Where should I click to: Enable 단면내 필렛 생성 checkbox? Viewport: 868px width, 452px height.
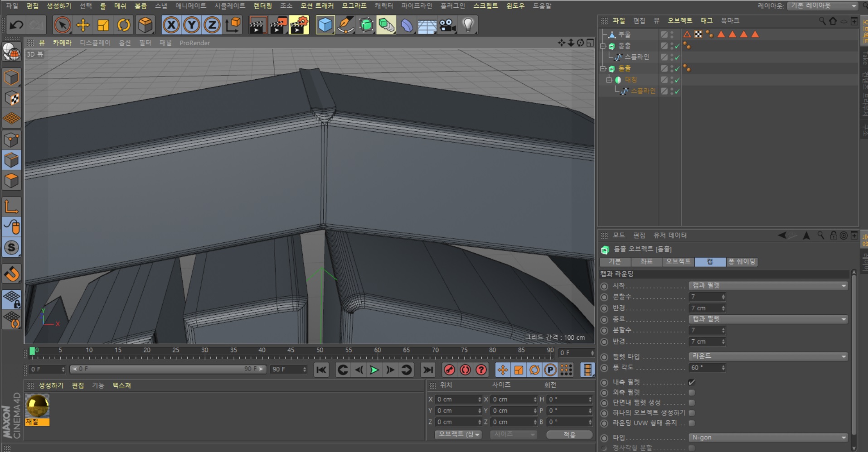point(692,403)
